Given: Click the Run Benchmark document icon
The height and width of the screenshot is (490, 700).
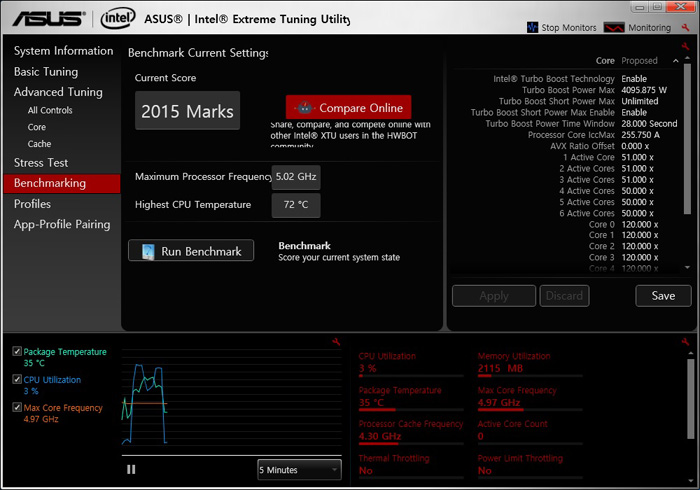Looking at the screenshot, I should coord(148,251).
